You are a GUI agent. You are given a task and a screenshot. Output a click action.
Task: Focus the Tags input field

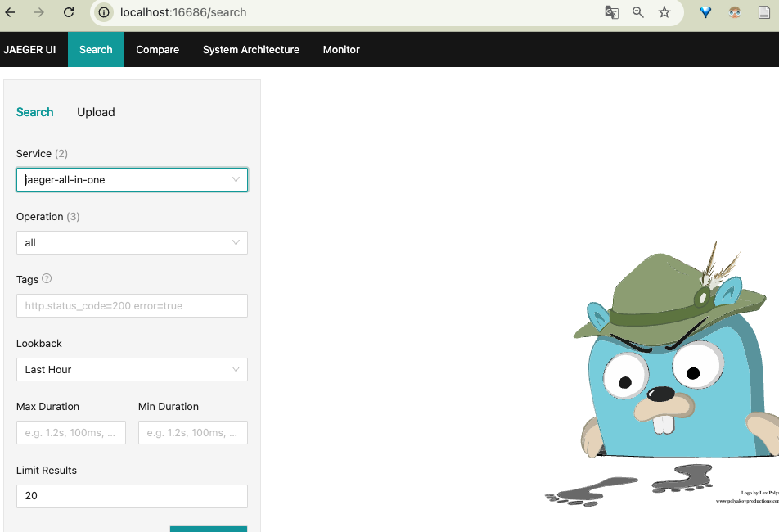point(133,306)
